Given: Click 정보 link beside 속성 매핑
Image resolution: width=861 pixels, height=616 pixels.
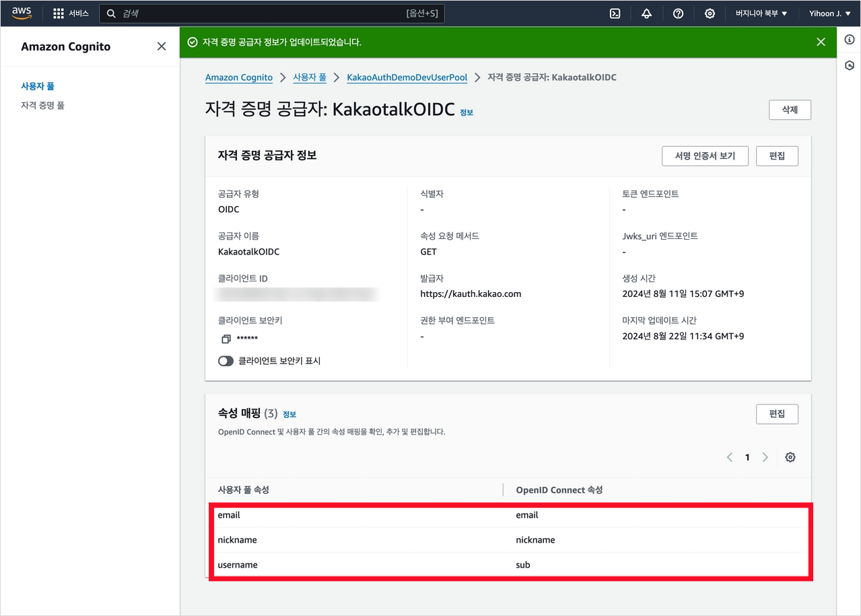Looking at the screenshot, I should click(x=289, y=414).
